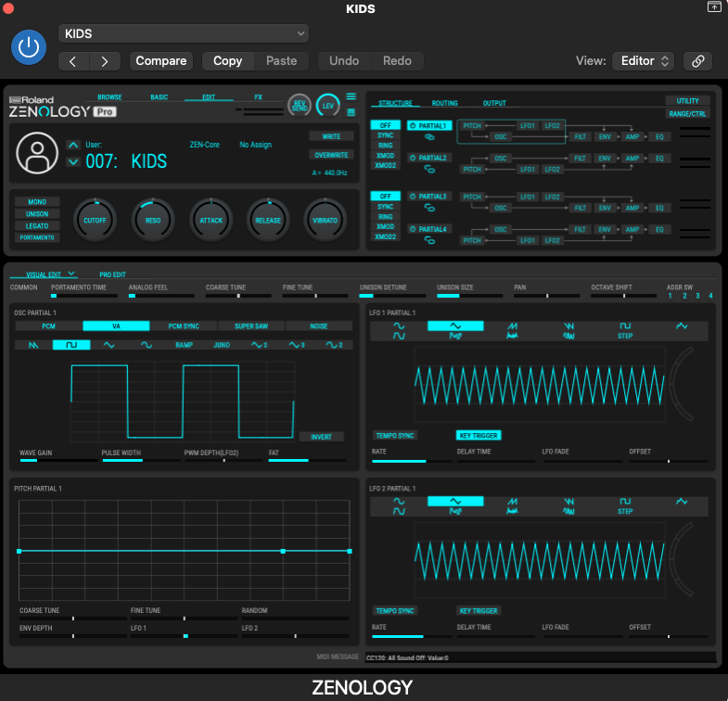Toggle PARTIAL4 on/off

click(x=429, y=229)
